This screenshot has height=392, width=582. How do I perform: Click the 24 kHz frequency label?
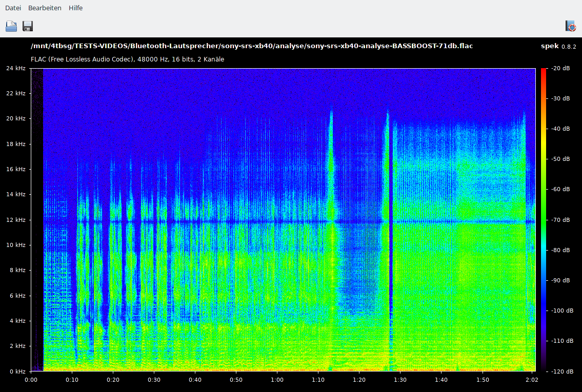16,68
